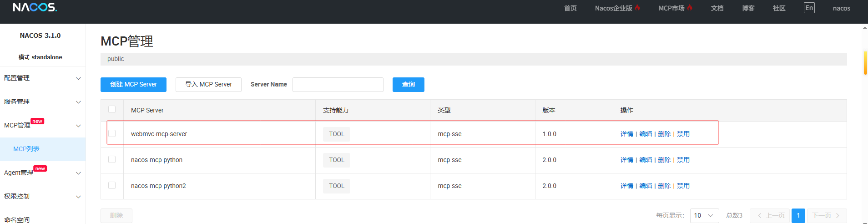The height and width of the screenshot is (224, 868).
Task: Open 文档 in the top navigation
Action: point(717,8)
